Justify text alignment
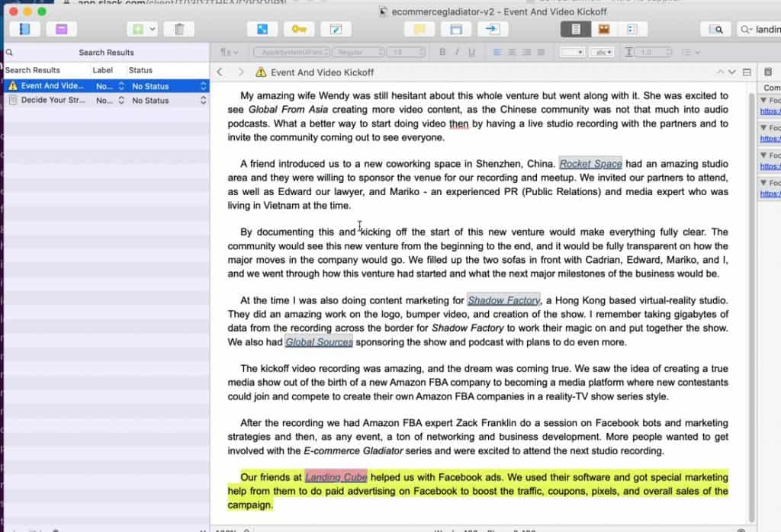This screenshot has width=781, height=532. [541, 52]
